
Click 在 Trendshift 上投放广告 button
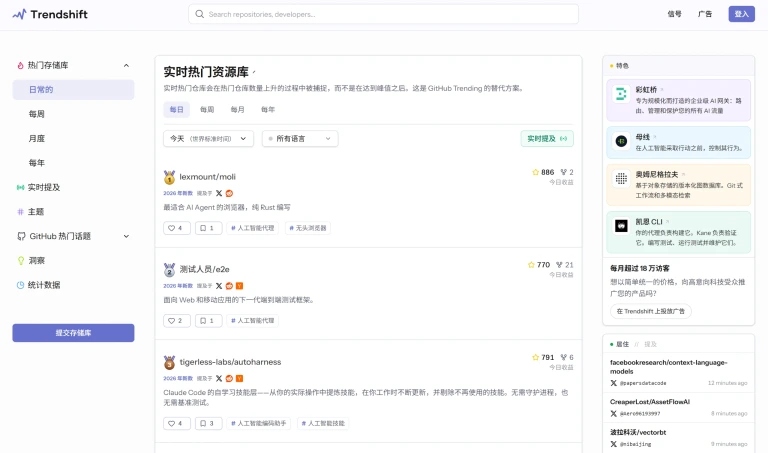[651, 311]
